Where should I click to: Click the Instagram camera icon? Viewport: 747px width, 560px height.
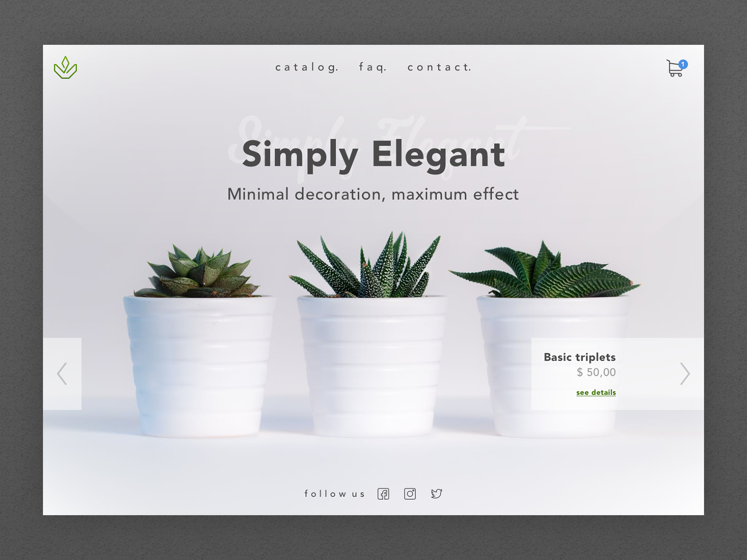410,493
